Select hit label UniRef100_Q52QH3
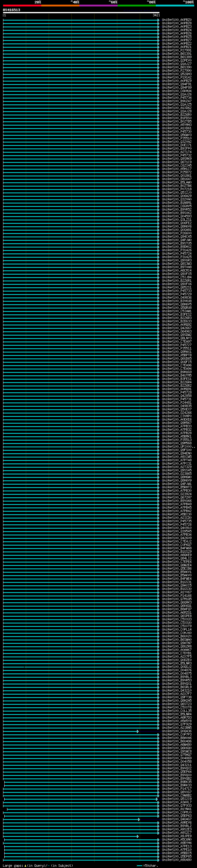197x868 pixels. [x=177, y=74]
